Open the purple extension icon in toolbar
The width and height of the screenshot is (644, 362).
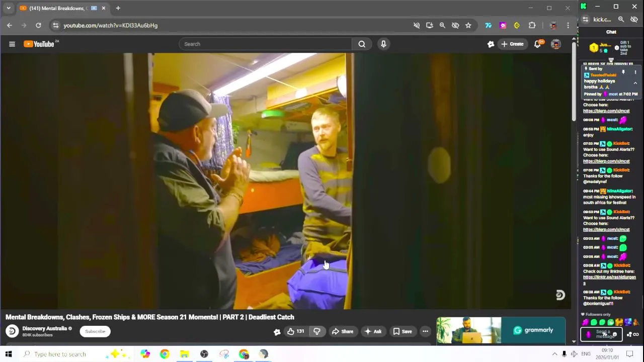pos(503,25)
